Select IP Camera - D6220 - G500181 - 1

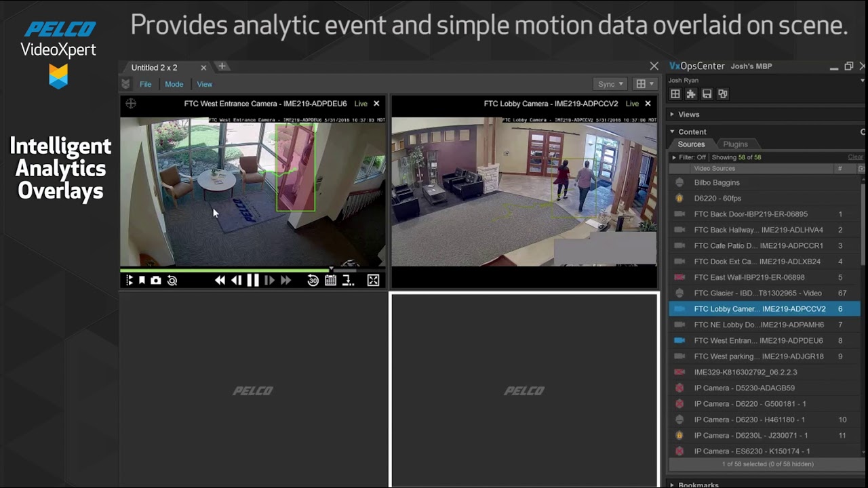[764, 404]
